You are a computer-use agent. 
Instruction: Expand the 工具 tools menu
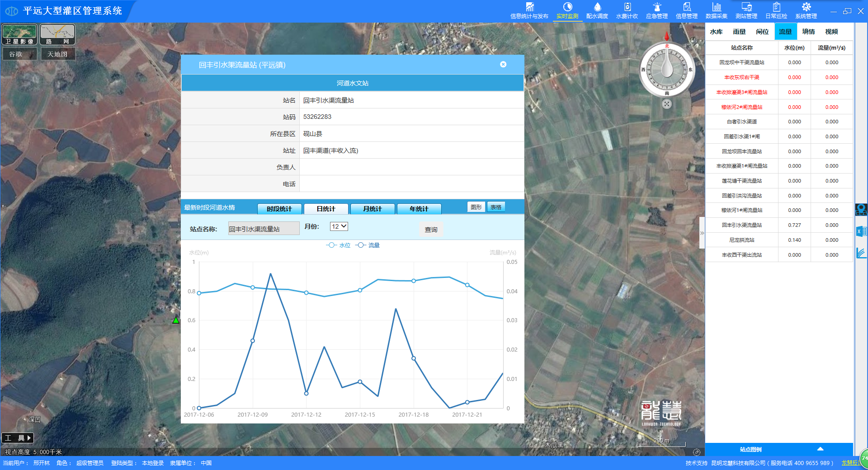(18, 438)
